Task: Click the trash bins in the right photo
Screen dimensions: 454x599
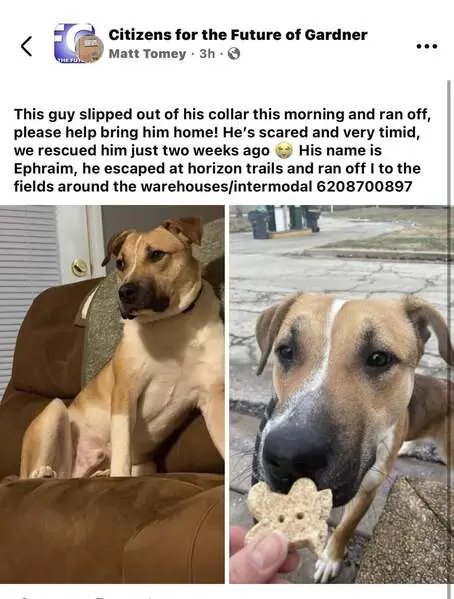Action: pos(285,221)
